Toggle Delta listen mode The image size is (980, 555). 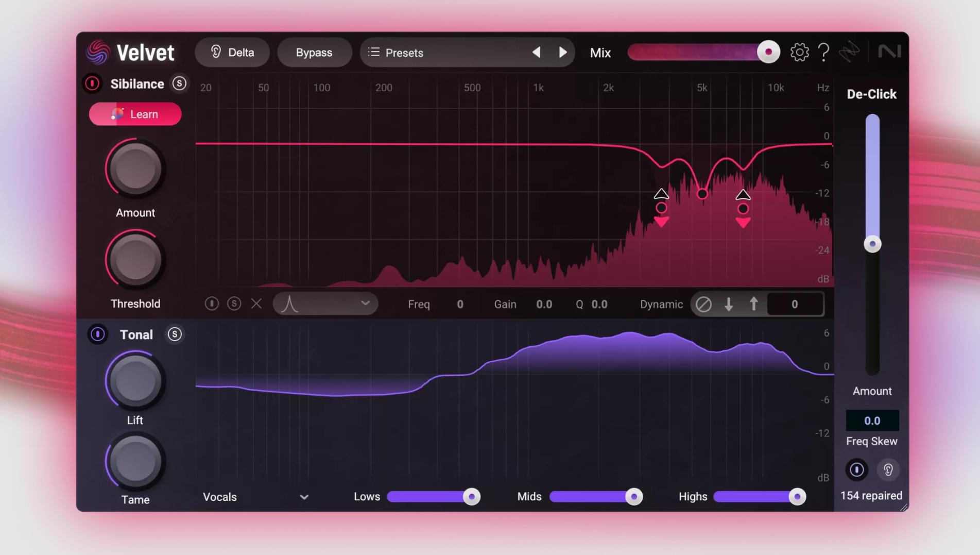pyautogui.click(x=232, y=53)
